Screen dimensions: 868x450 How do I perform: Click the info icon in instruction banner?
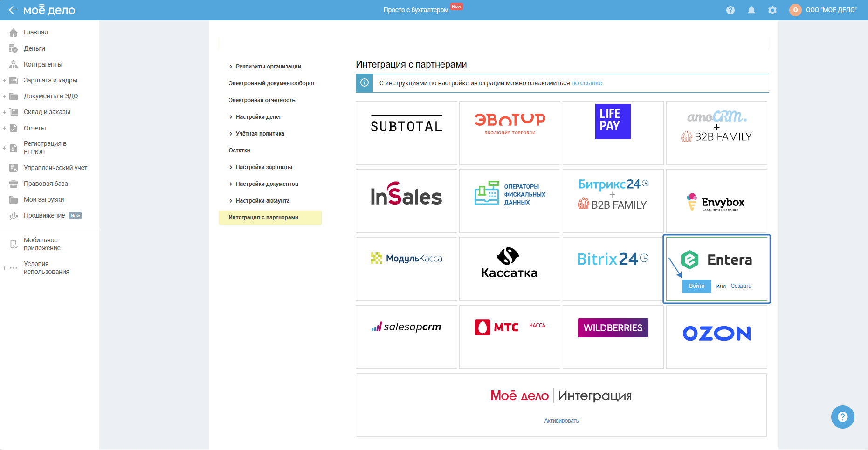point(365,83)
